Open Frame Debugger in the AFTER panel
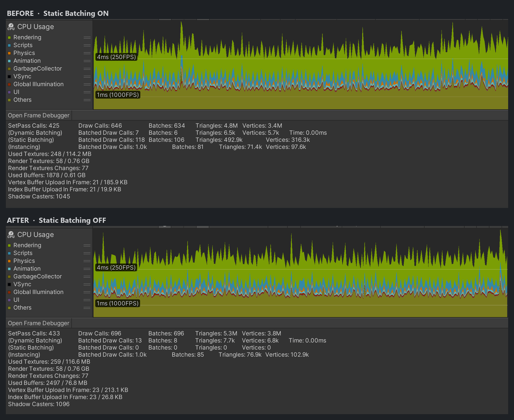Screen dimensions: 514x420 tap(39, 323)
